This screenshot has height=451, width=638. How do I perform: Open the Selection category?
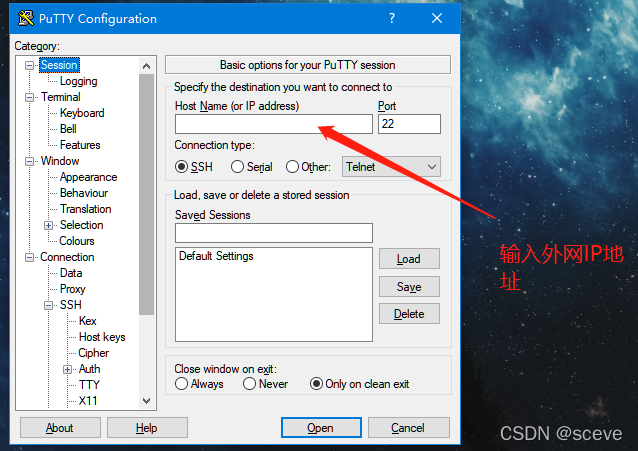coord(81,225)
